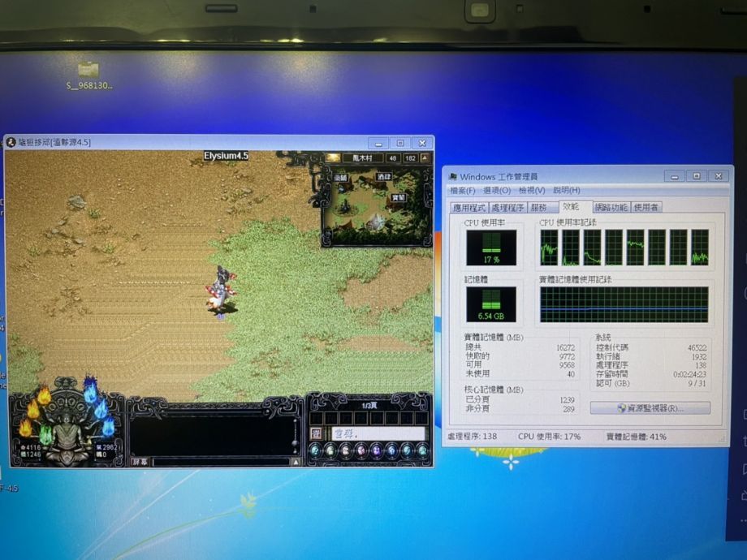Viewport: 747px width, 560px height.
Task: Click the day/night weather icon above minimap
Action: tap(334, 158)
